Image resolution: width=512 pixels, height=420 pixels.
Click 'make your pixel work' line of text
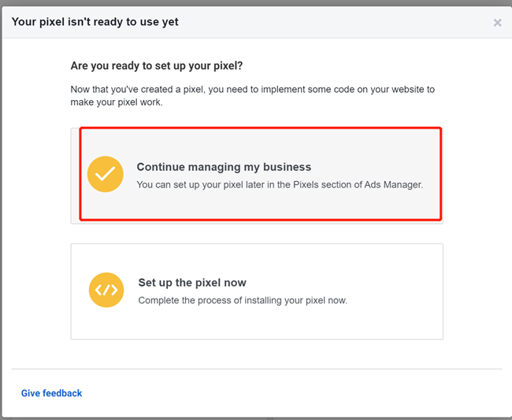coord(117,102)
